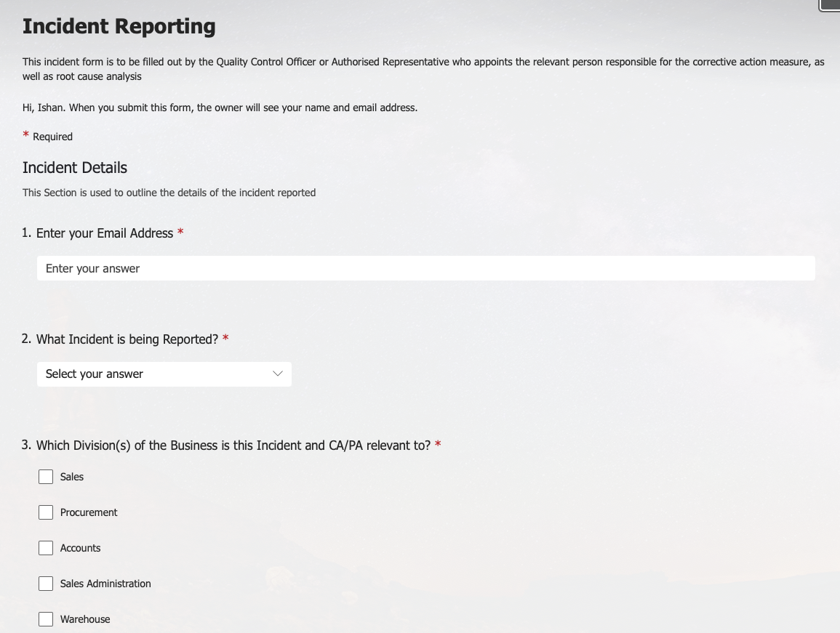Tick the Sales checkbox
The image size is (840, 633).
pos(46,477)
